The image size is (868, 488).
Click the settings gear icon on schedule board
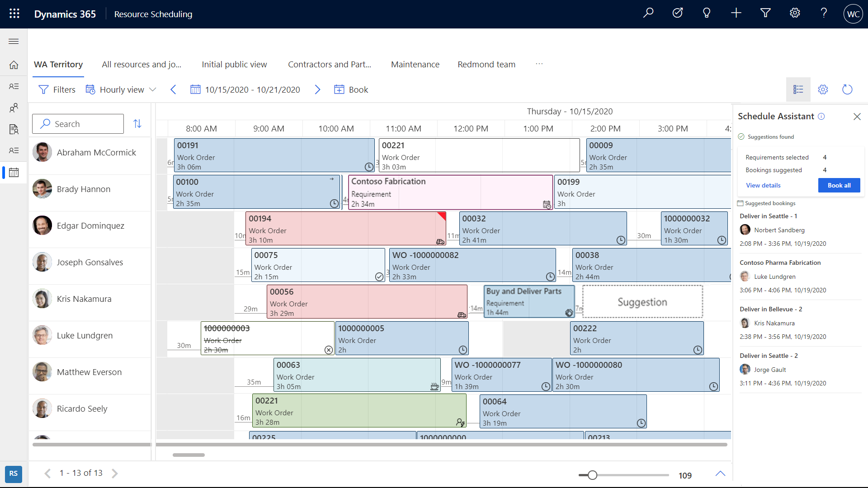tap(823, 89)
